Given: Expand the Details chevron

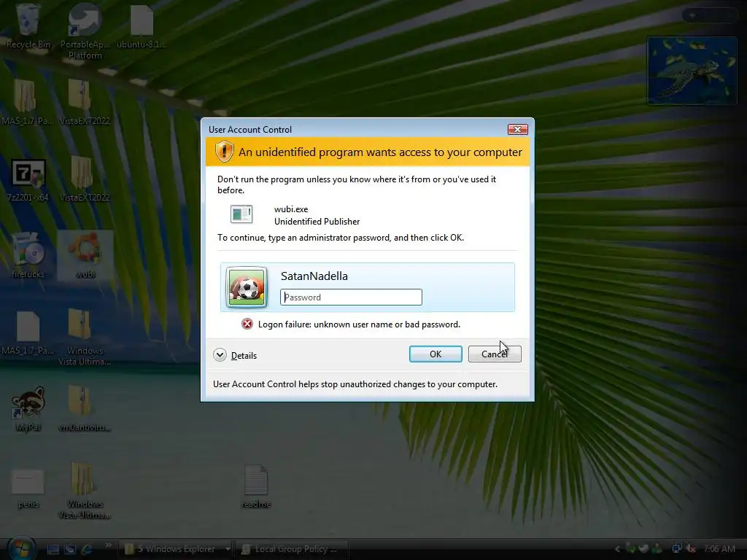Looking at the screenshot, I should [x=220, y=355].
